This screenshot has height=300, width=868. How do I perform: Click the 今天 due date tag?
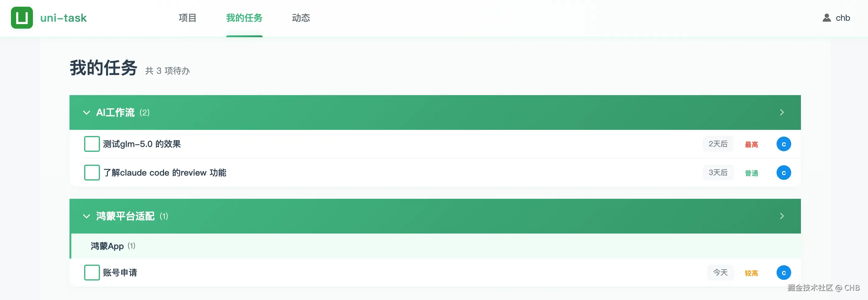point(720,273)
